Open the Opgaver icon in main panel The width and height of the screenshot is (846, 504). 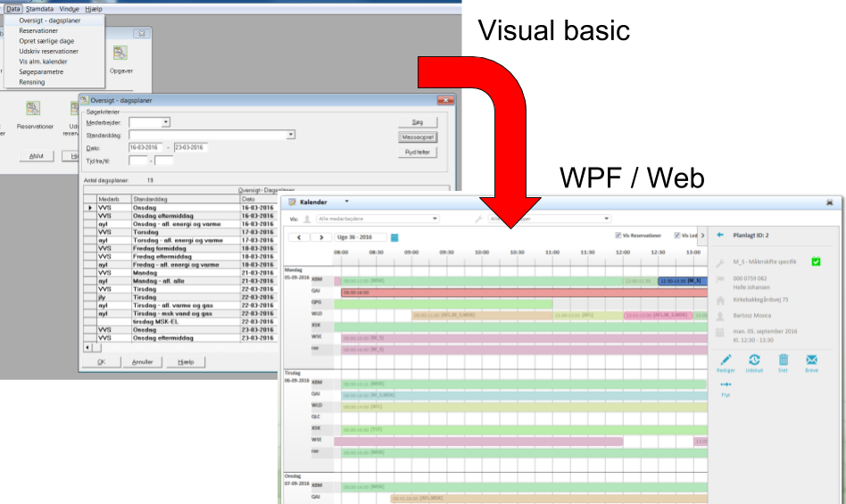[120, 53]
